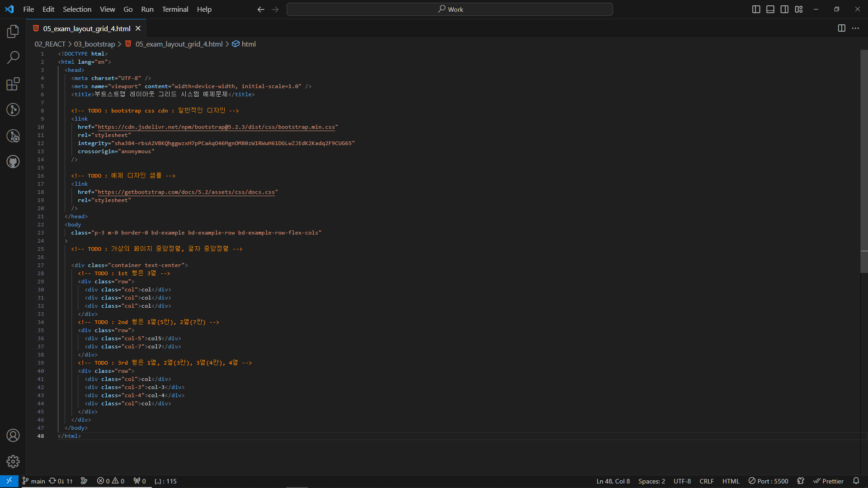Click the Work command center search box
The width and height of the screenshot is (868, 488).
[449, 9]
